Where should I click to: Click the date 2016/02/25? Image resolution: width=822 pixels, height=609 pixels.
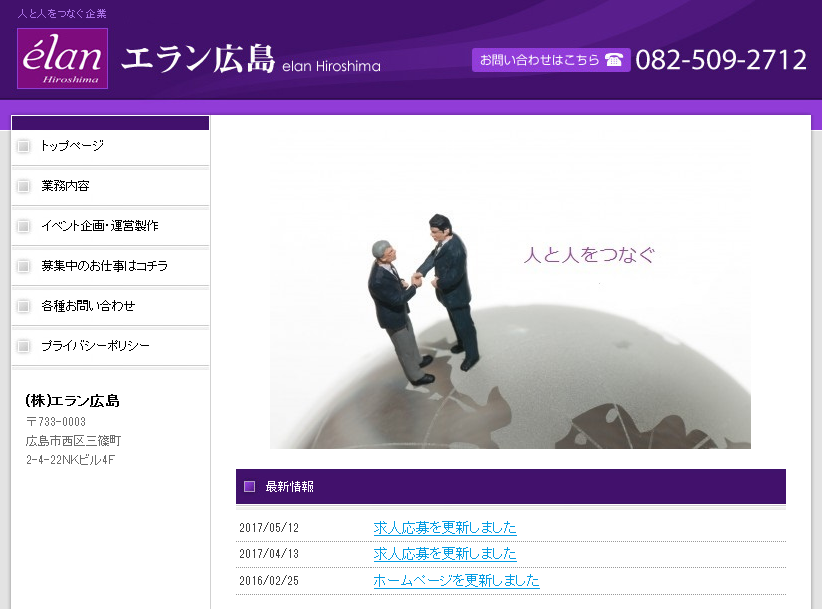[269, 581]
